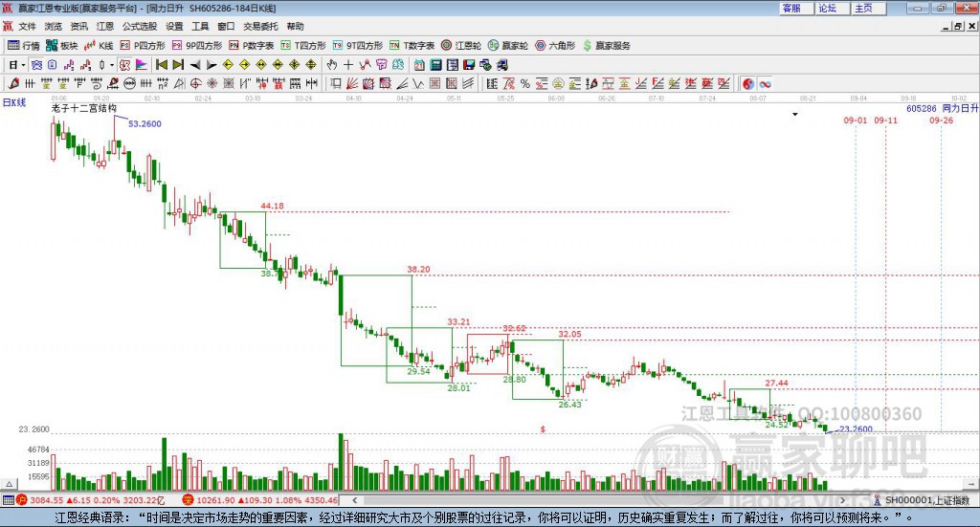Screen dimensions: 980x527
Task: Open the 帮助 menu
Action: [295, 26]
